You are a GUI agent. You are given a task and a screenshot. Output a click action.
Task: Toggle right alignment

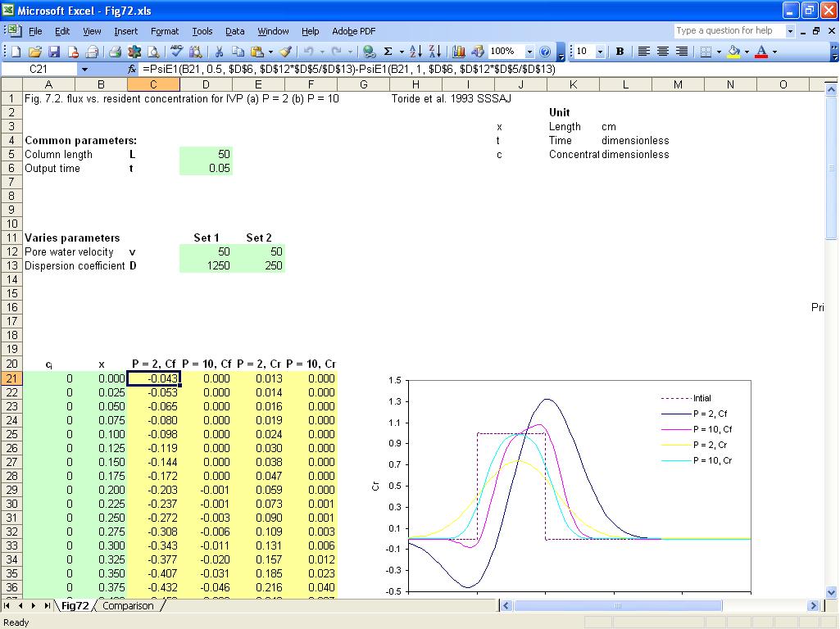tap(683, 52)
